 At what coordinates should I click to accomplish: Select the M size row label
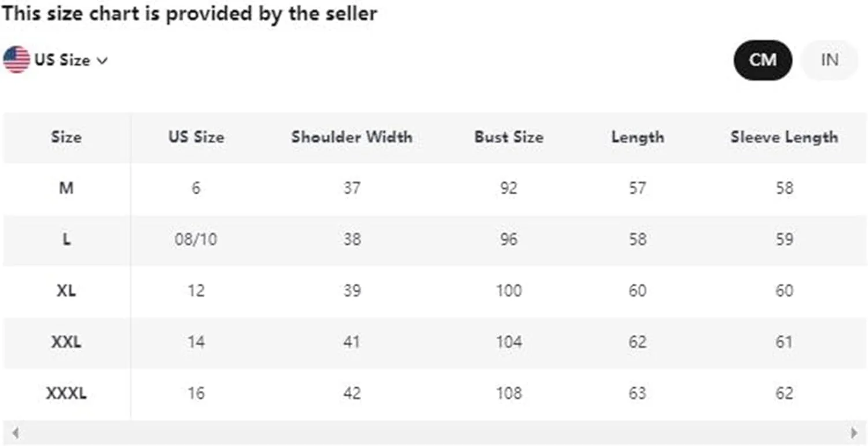point(66,188)
